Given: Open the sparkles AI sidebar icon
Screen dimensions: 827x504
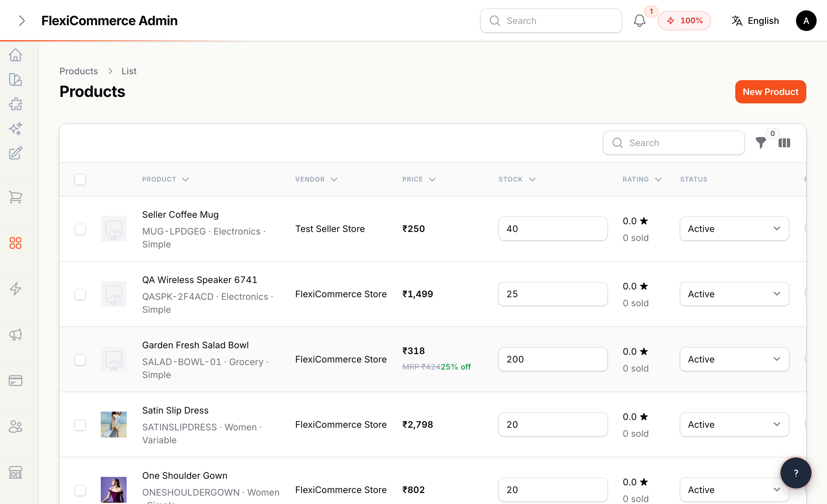Looking at the screenshot, I should 16,129.
